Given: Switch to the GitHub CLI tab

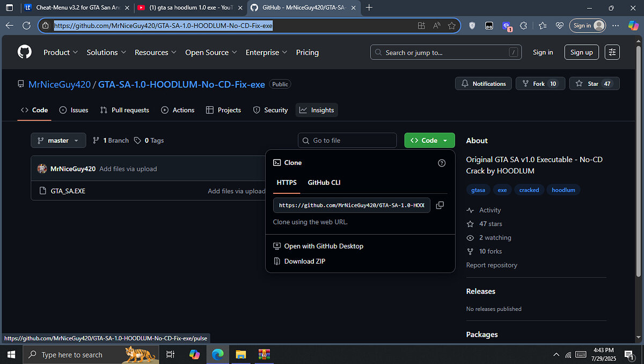Looking at the screenshot, I should [x=324, y=183].
